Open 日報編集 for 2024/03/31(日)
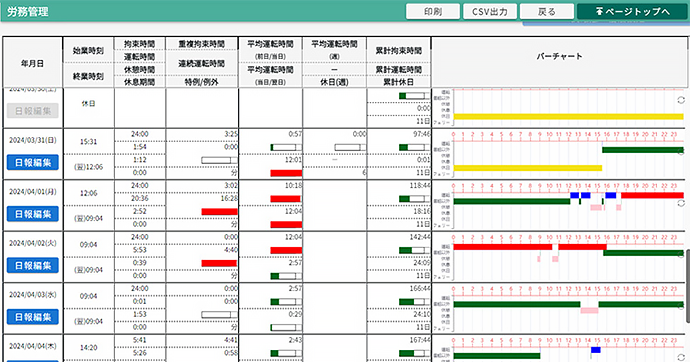The width and height of the screenshot is (690, 362). pos(33,163)
